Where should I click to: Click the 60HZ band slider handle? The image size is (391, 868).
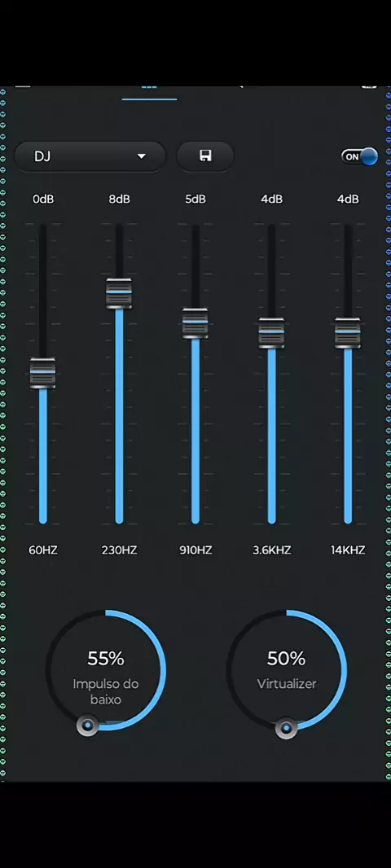click(x=42, y=373)
